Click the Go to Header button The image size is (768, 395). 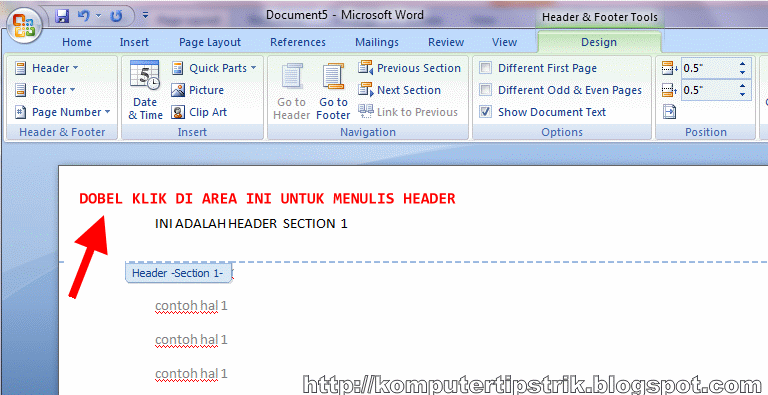pos(291,91)
